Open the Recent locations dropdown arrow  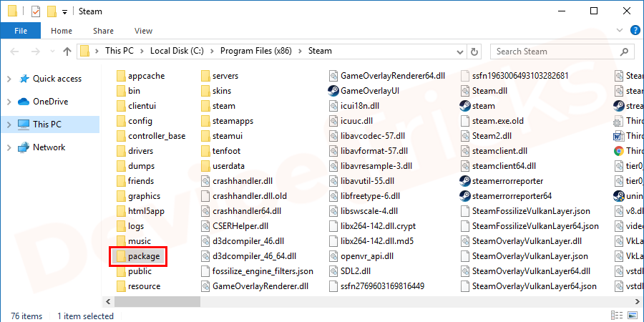tap(52, 52)
